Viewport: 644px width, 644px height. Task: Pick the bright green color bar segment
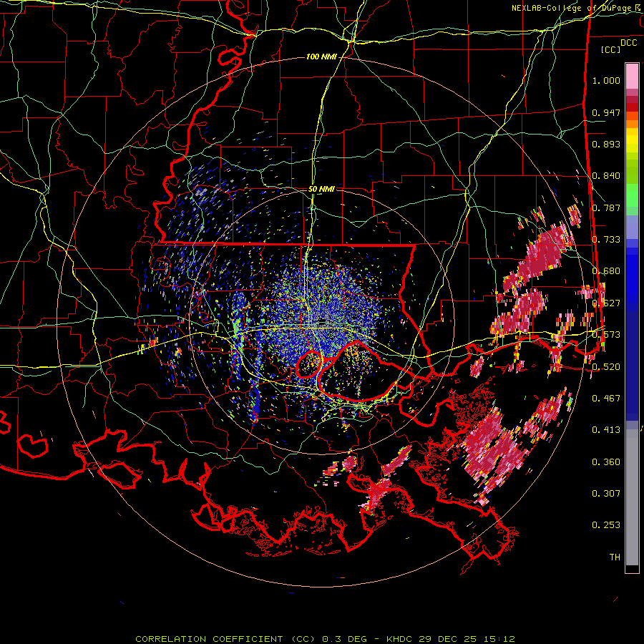coord(632,195)
